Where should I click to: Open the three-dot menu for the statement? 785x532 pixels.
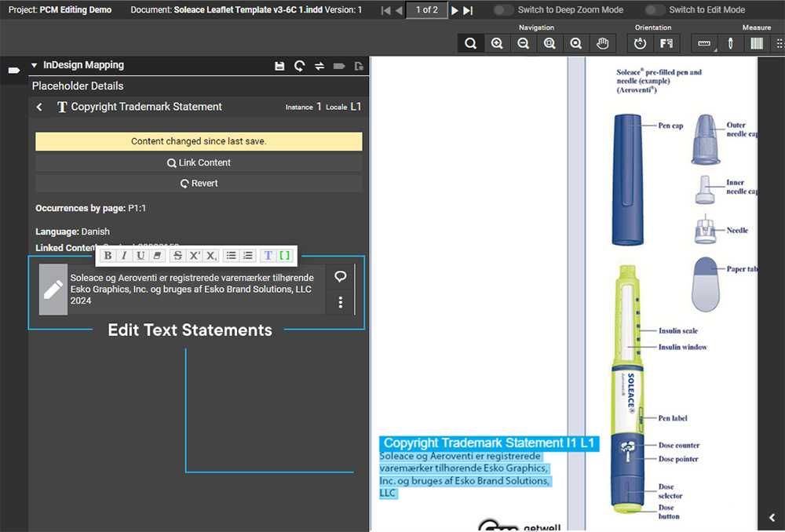[341, 302]
